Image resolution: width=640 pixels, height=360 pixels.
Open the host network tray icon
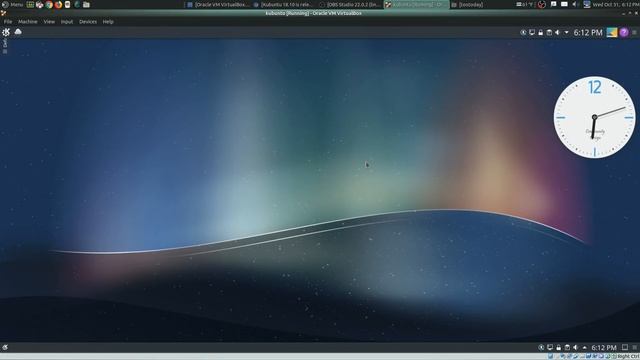click(x=587, y=4)
